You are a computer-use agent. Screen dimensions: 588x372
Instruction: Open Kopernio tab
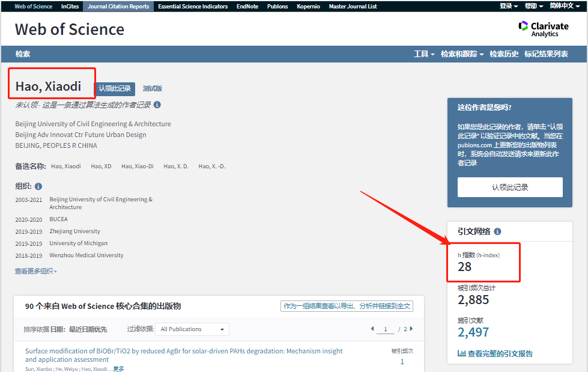point(308,7)
